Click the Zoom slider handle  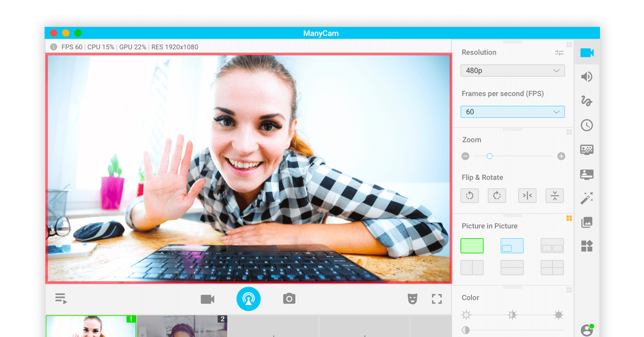coord(489,156)
